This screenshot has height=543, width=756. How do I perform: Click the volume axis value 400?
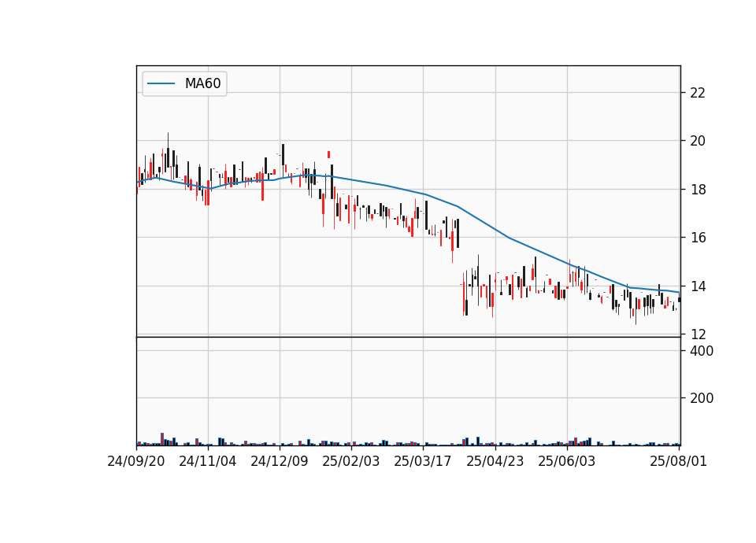pyautogui.click(x=702, y=351)
